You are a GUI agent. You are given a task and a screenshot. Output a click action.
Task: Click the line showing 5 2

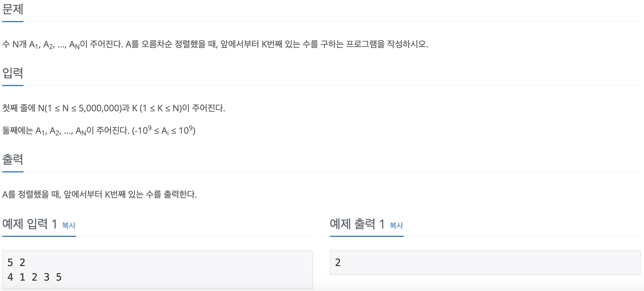tap(16, 263)
